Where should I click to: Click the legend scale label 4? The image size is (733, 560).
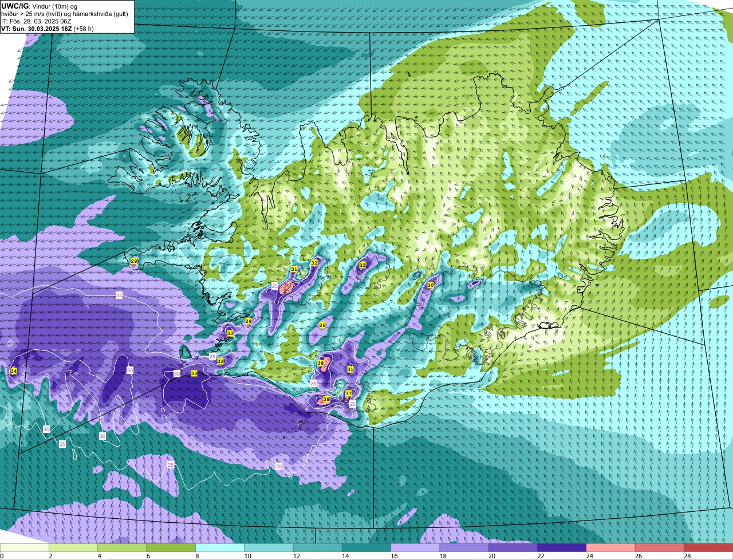99,556
